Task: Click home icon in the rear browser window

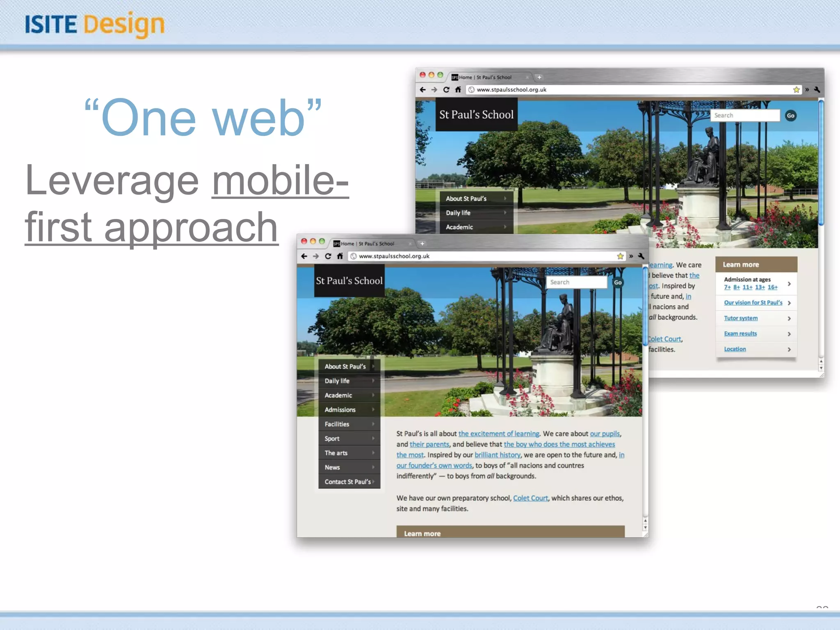Action: pos(458,89)
